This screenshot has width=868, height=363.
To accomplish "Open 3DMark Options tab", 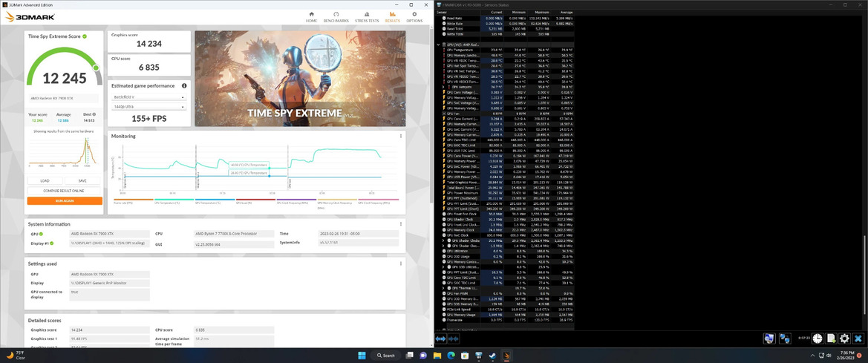I will [414, 16].
